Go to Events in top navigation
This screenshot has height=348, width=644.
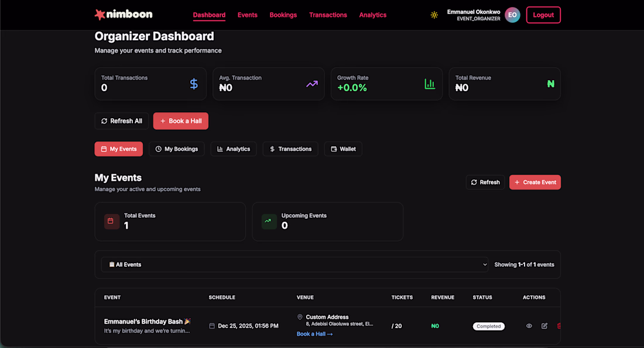tap(247, 15)
